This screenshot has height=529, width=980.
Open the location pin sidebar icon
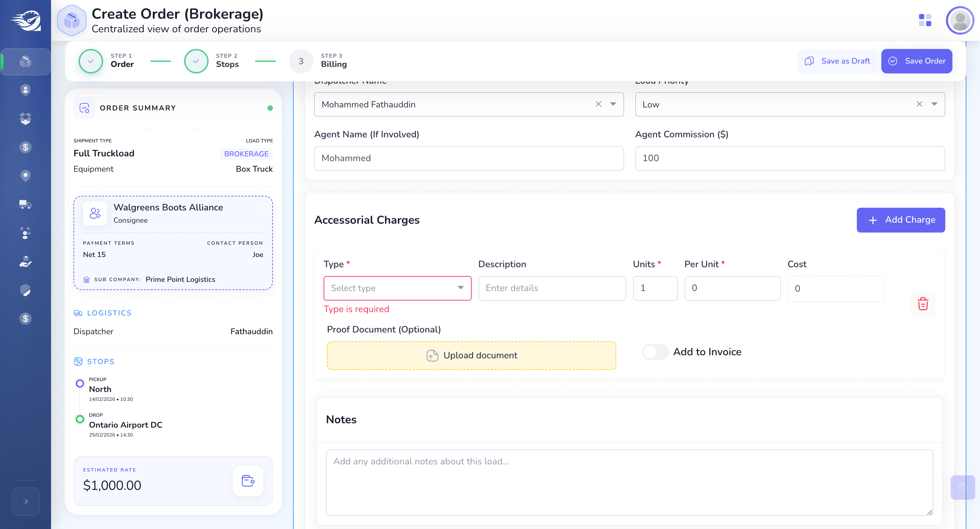click(26, 175)
